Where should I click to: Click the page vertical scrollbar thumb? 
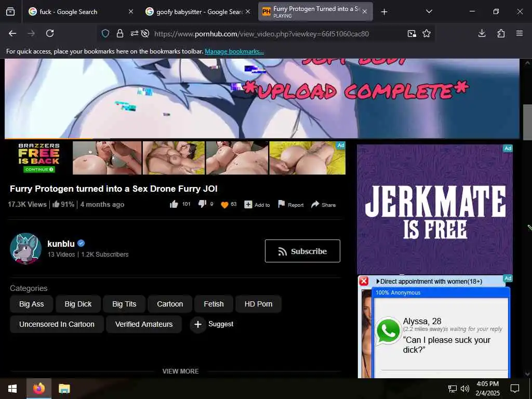(527, 122)
